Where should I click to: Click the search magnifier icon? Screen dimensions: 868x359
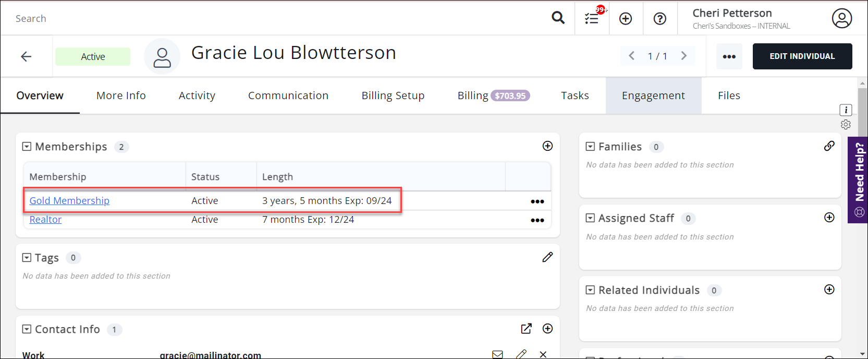click(x=558, y=18)
